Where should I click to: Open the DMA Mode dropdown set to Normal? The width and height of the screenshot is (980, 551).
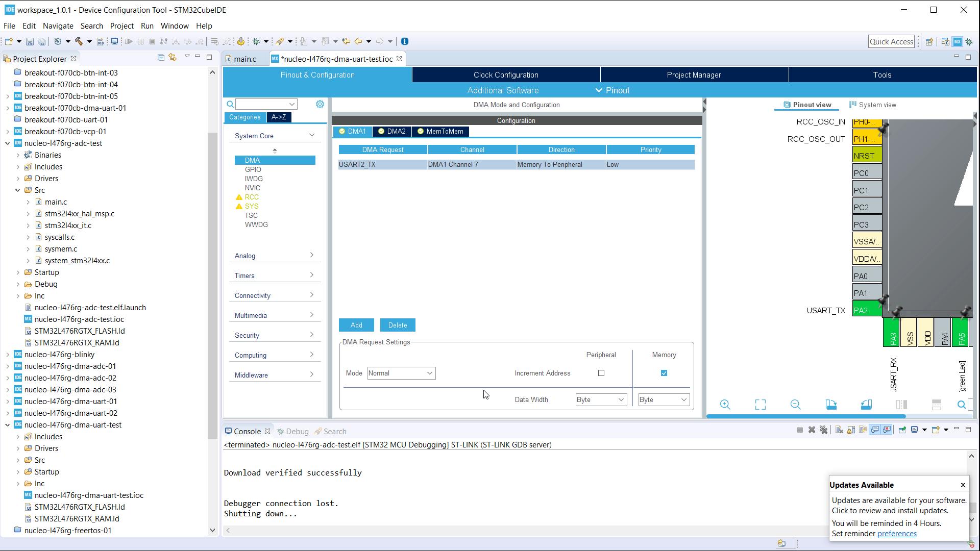(x=401, y=373)
